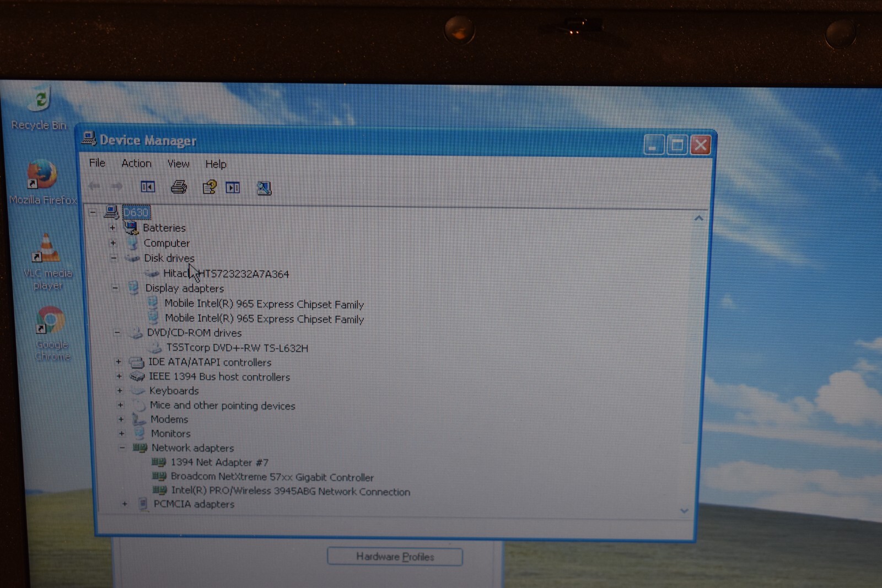Image resolution: width=882 pixels, height=588 pixels.
Task: Click the Broadcom NetXtreme adapter icon
Action: (x=159, y=476)
